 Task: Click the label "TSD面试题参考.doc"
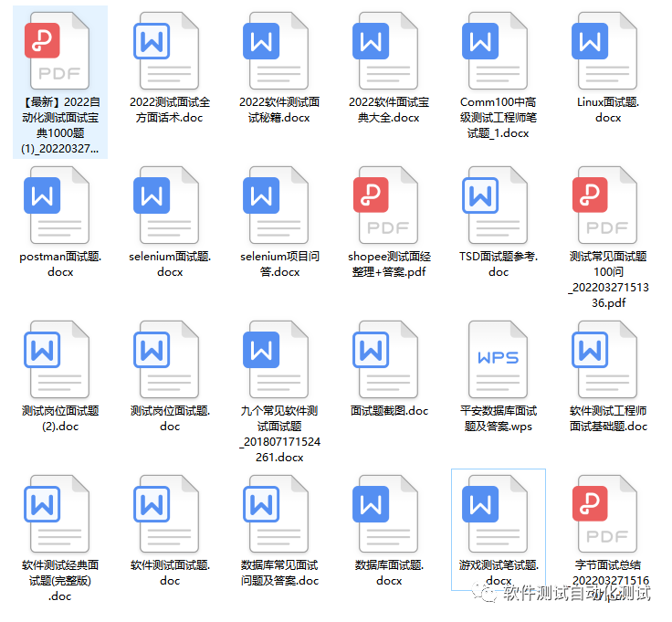(499, 264)
